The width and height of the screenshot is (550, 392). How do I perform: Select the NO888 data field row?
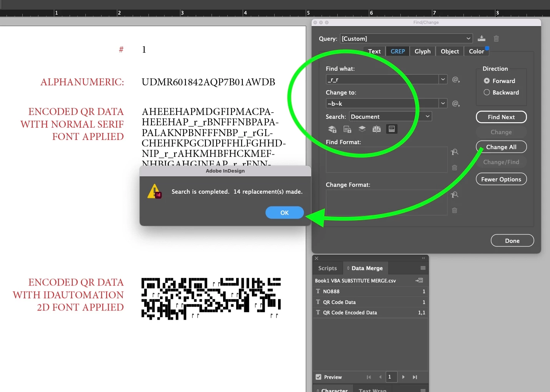(370, 291)
